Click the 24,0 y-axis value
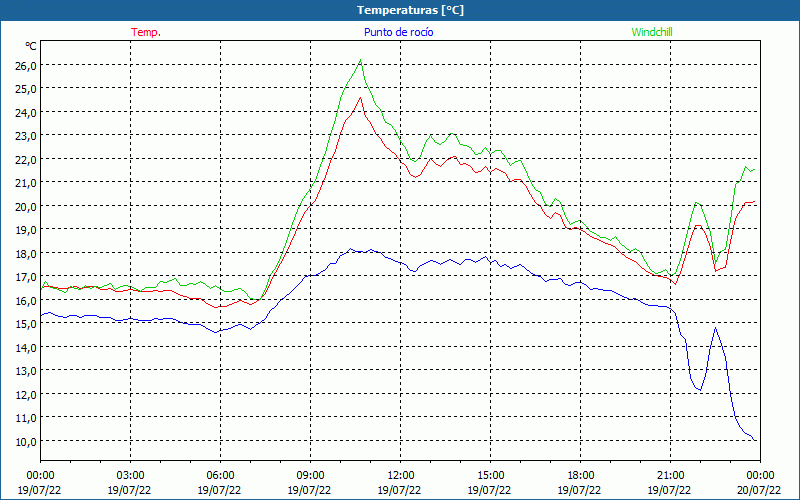Image resolution: width=800 pixels, height=500 pixels. 26,112
